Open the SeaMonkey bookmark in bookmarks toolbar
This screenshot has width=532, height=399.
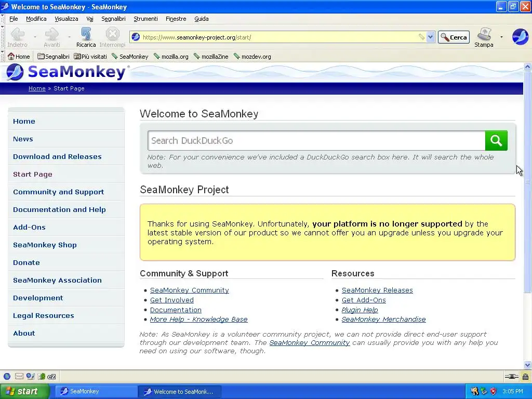(130, 57)
